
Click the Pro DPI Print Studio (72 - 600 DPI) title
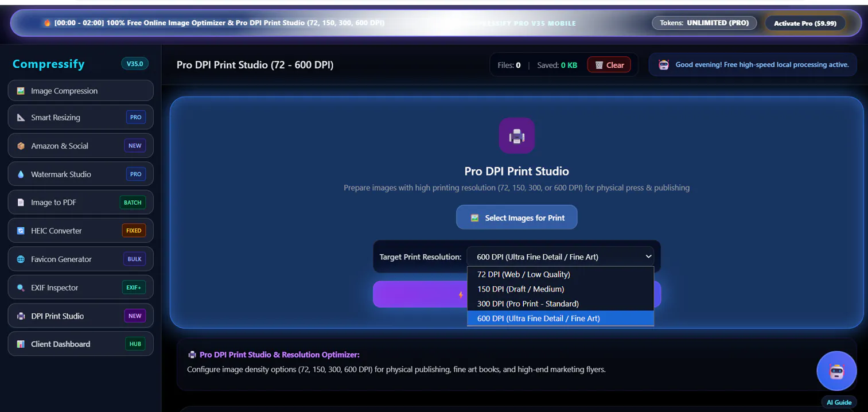pyautogui.click(x=255, y=65)
